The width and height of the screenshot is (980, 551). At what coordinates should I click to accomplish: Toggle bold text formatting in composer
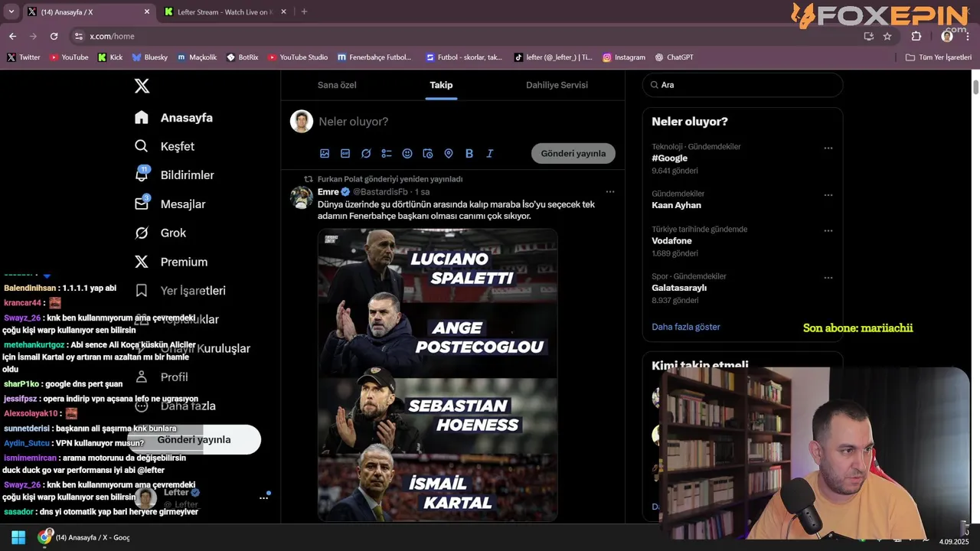469,154
